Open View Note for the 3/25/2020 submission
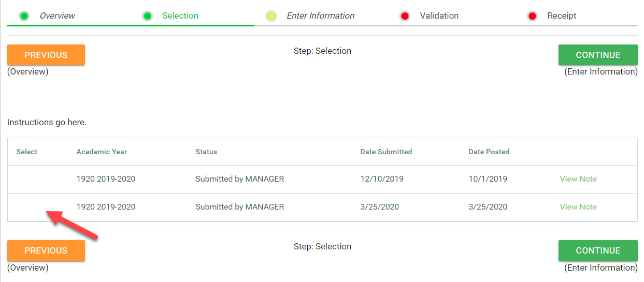Screen dimensions: 644x282 [578, 207]
